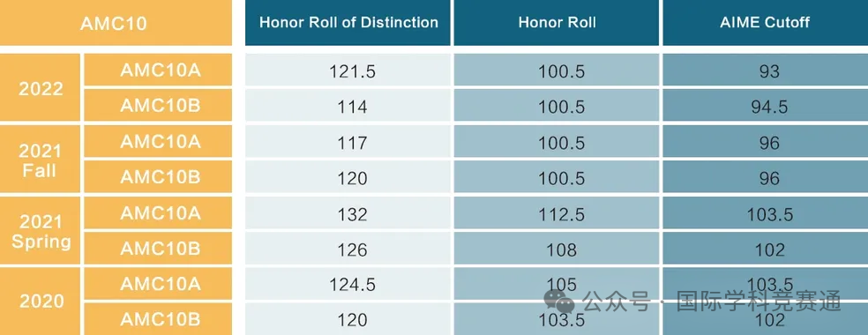This screenshot has height=335, width=868.
Task: Click the 112.5 Honor Roll cell
Action: [x=557, y=212]
